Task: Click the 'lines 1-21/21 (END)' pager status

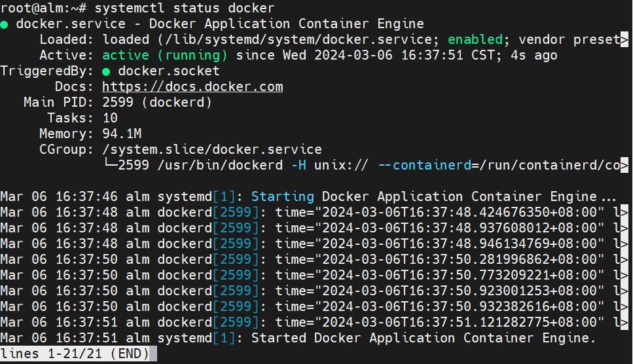Action: (75, 354)
